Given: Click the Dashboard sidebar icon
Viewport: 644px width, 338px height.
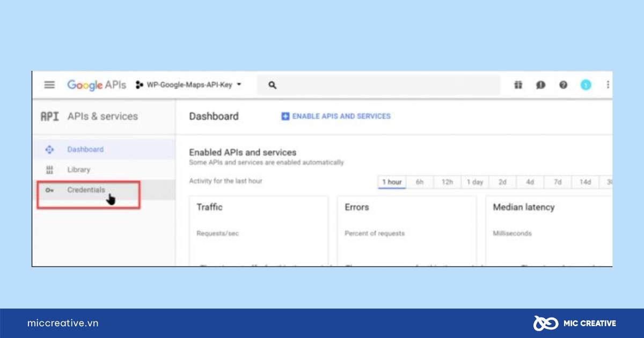Looking at the screenshot, I should (x=49, y=150).
